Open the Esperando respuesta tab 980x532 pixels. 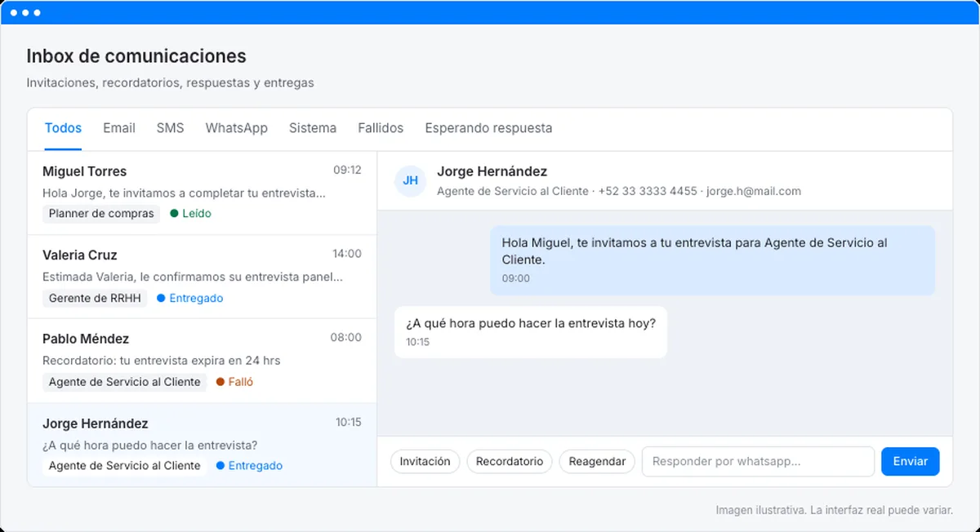tap(488, 128)
